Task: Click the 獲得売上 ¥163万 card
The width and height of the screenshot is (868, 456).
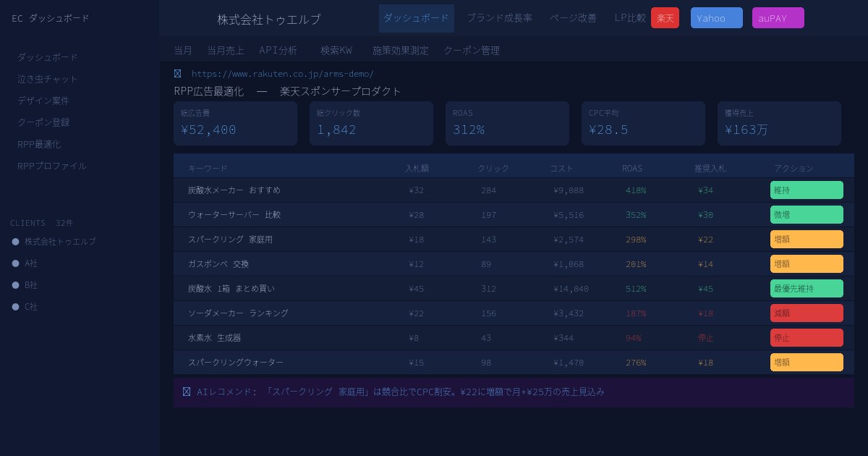Action: pos(779,123)
